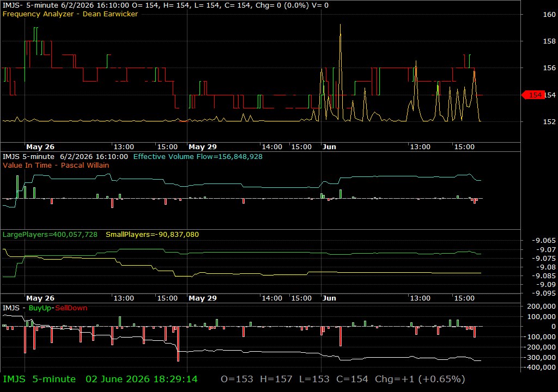The width and height of the screenshot is (558, 392).
Task: Click the -9.08 axis value
Action: [545, 267]
